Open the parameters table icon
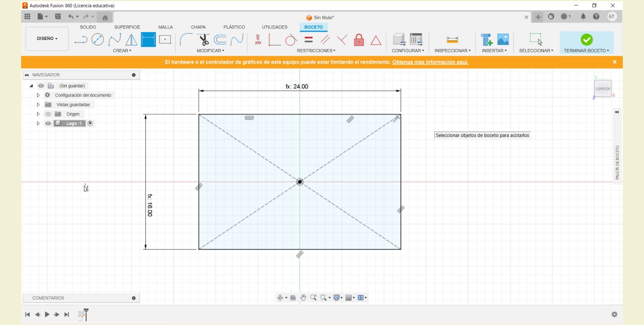Image resolution: width=644 pixels, height=325 pixels. [416, 40]
